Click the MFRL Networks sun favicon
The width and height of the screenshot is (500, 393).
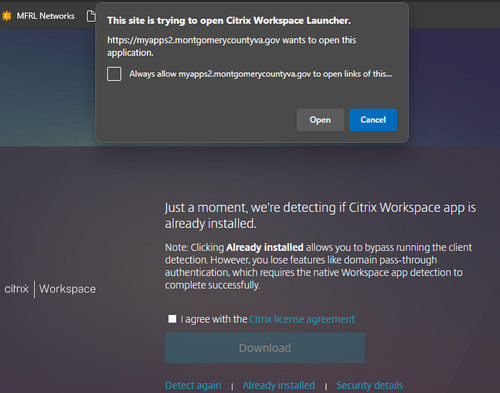[6, 16]
